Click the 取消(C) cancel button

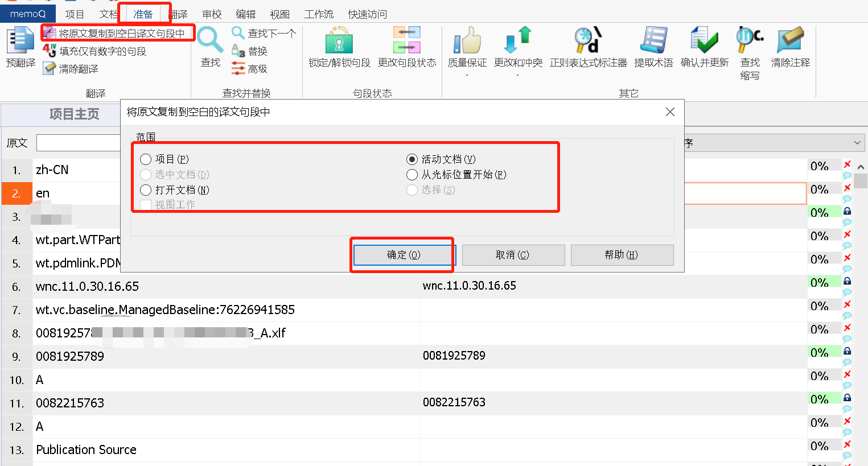[x=513, y=255]
